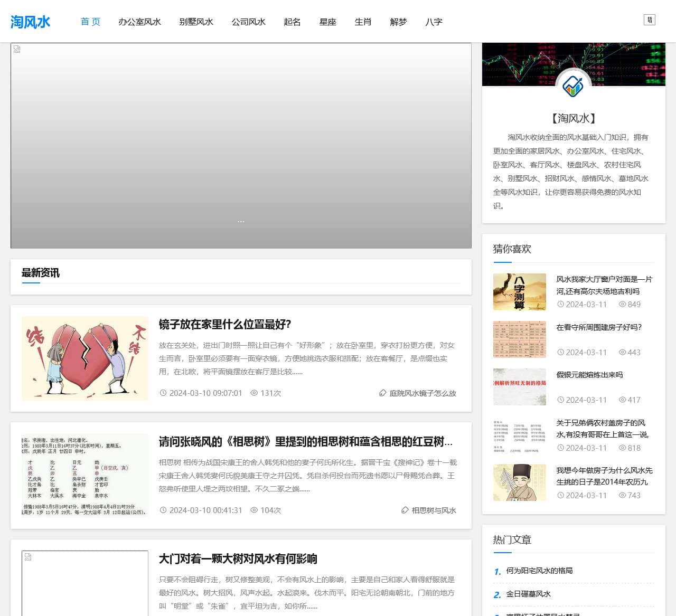
Task: Open hot article 何为阳宅风水的格局
Action: 539,571
